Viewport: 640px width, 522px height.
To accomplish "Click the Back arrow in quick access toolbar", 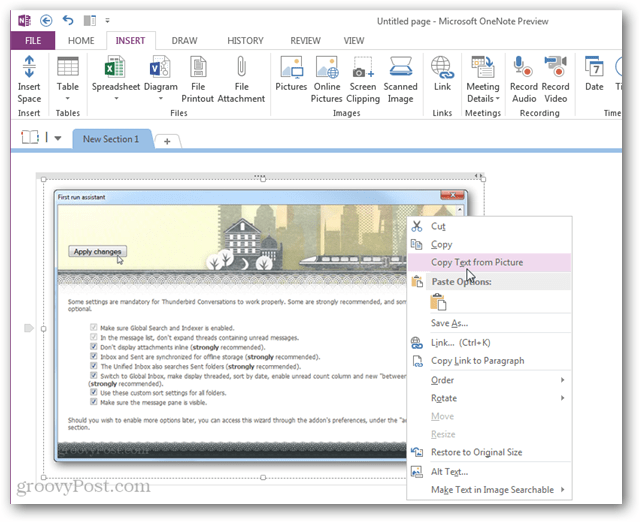I will coord(46,20).
